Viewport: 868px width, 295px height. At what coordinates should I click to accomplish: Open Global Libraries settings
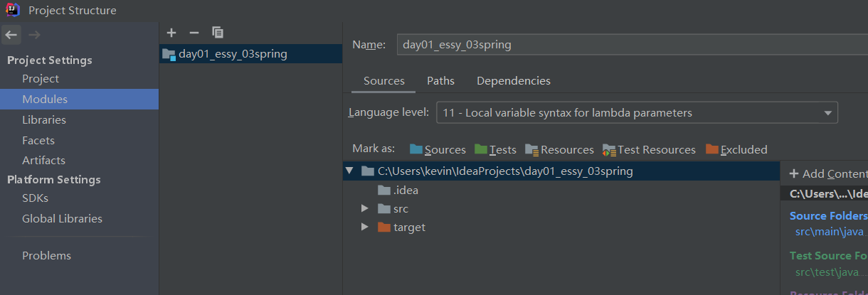79,219
